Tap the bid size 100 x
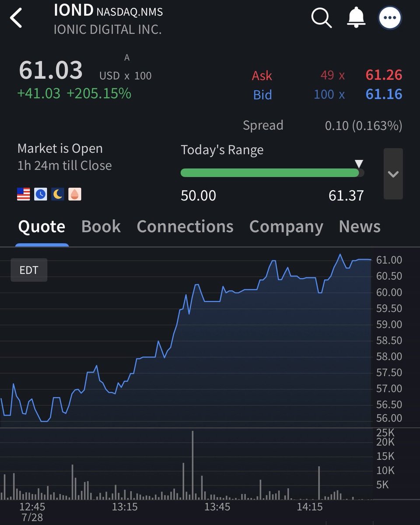This screenshot has height=525, width=420. [329, 94]
